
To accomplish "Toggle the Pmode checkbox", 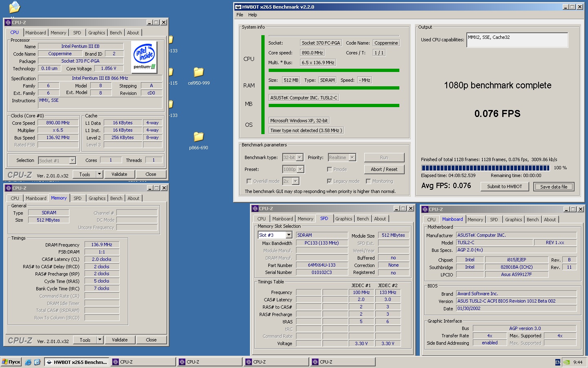I will [x=330, y=169].
